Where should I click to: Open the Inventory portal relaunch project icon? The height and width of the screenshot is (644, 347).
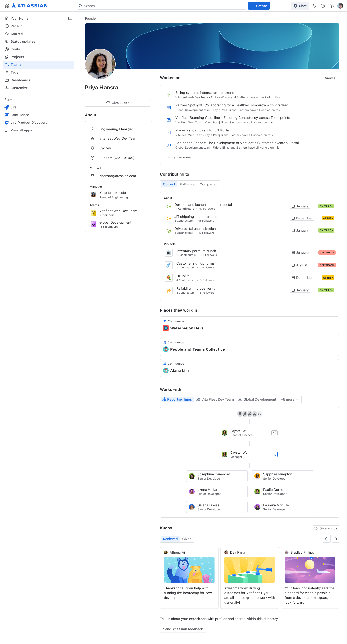pos(169,253)
